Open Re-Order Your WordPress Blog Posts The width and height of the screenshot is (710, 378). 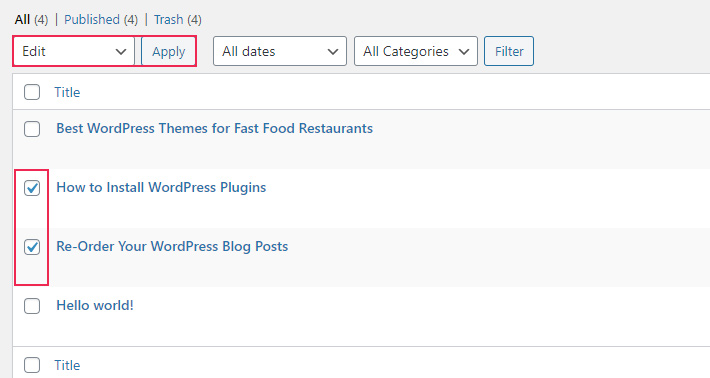pyautogui.click(x=172, y=246)
